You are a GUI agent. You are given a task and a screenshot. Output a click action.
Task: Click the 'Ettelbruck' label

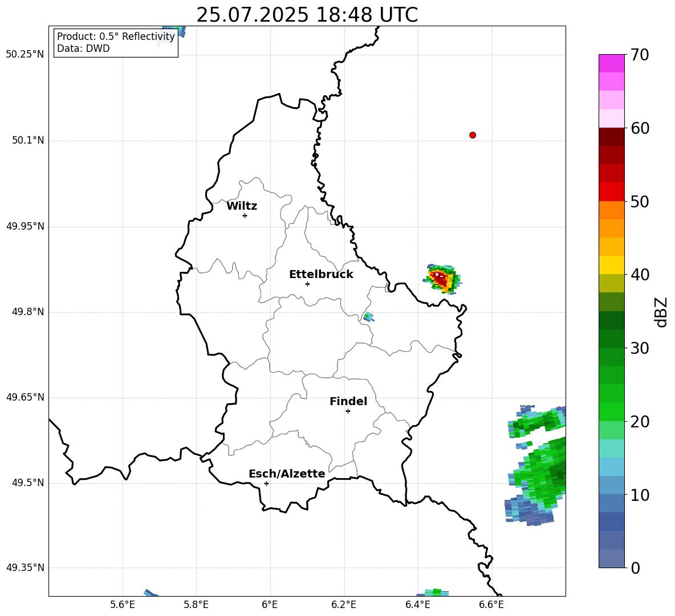(x=321, y=275)
